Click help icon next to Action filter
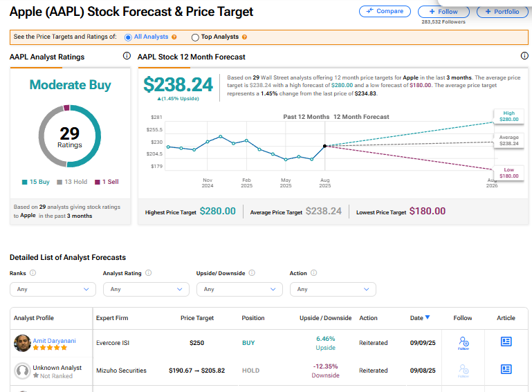 [x=314, y=273]
